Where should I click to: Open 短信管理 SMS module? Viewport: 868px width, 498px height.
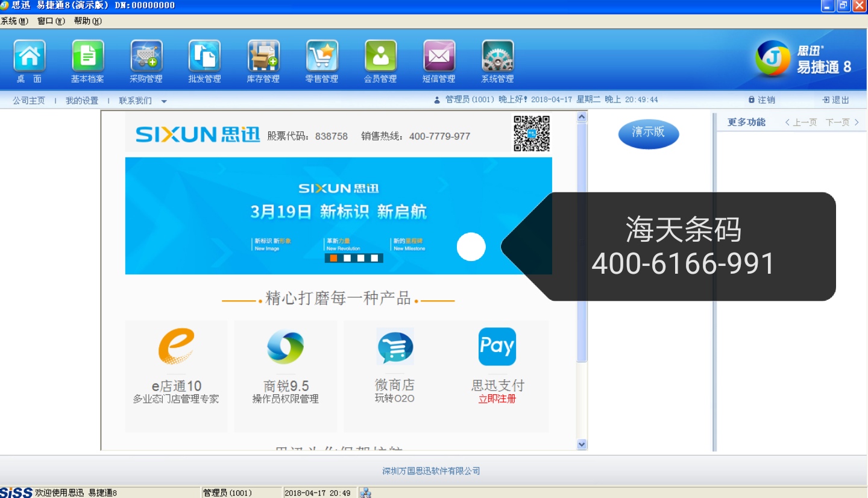coord(439,57)
